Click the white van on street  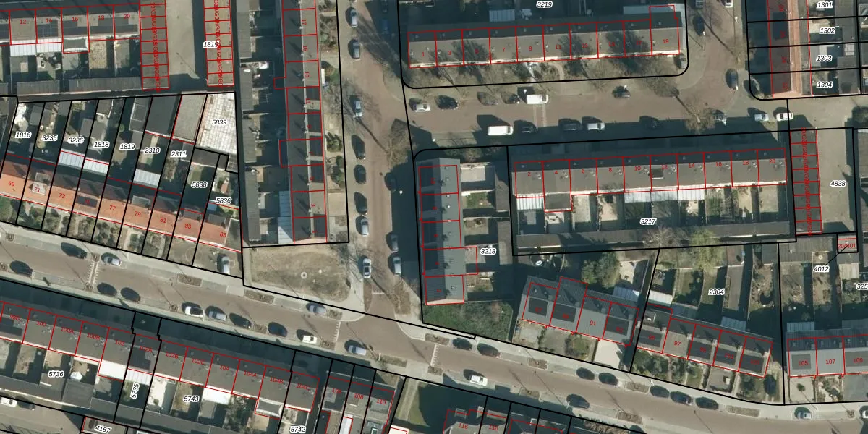(x=500, y=130)
